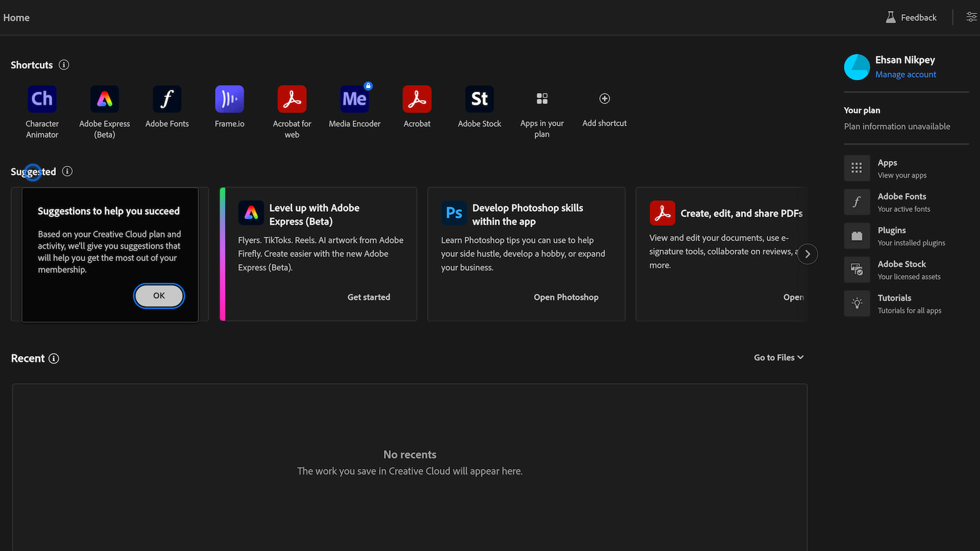
Task: Open Apps in your plan grid icon
Action: coord(542,99)
